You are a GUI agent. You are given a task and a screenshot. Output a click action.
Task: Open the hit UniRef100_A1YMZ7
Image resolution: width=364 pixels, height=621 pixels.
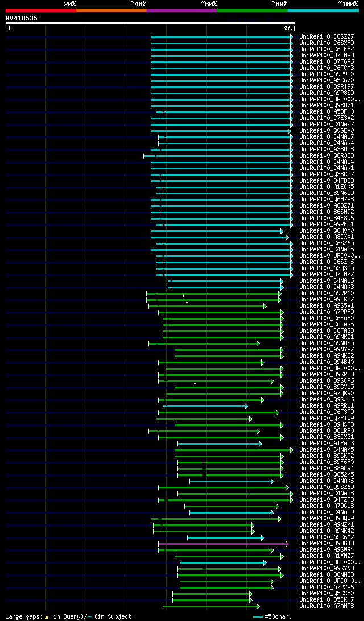coord(327,556)
